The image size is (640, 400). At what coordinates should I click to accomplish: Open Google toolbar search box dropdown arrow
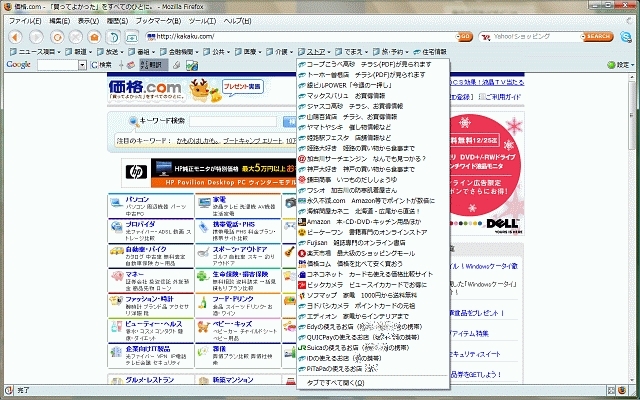[82, 65]
